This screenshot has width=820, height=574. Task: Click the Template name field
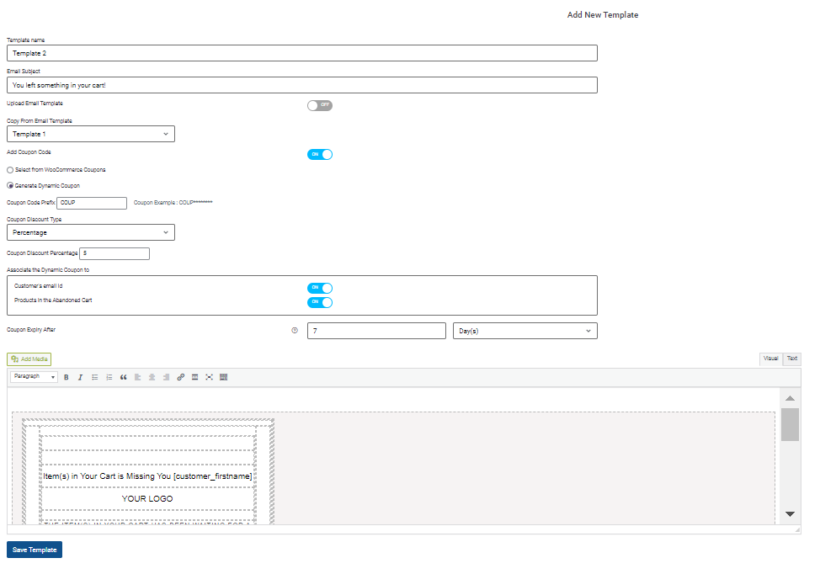302,53
